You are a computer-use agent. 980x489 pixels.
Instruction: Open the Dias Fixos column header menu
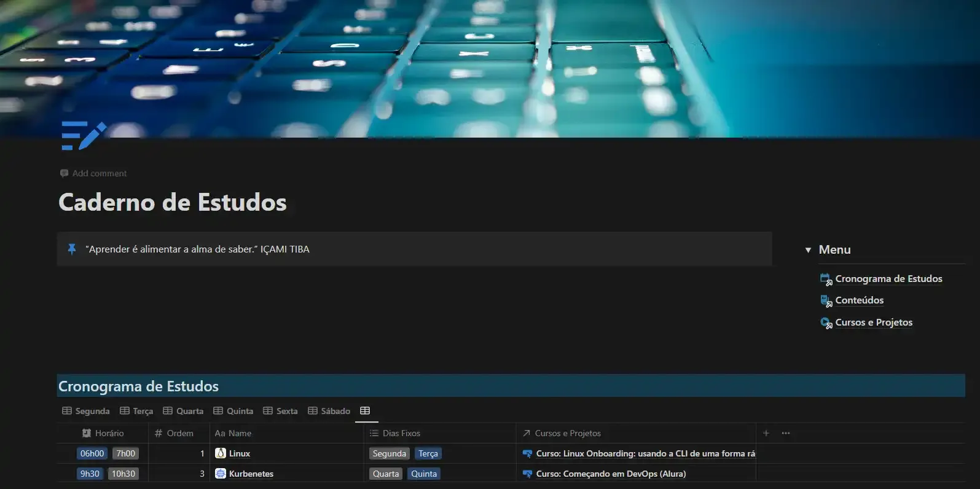pyautogui.click(x=395, y=433)
